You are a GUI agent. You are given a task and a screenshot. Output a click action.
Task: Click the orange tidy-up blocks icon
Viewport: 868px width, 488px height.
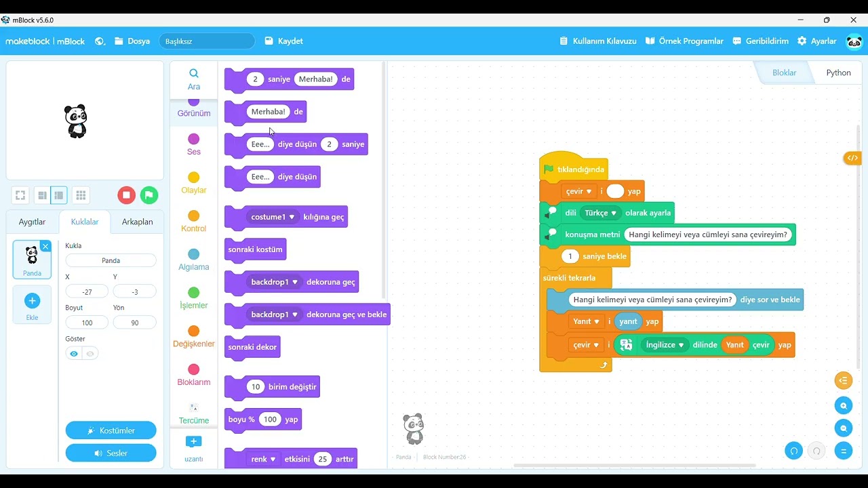pos(844,380)
